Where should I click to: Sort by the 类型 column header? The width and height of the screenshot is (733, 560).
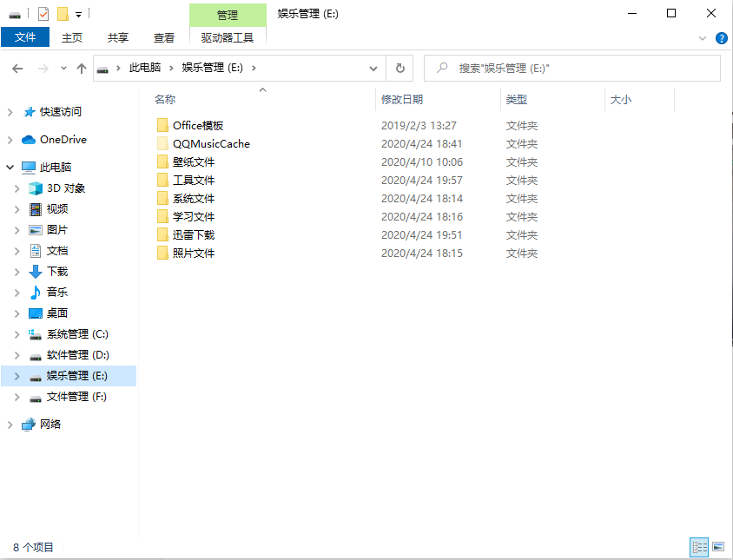tap(517, 100)
